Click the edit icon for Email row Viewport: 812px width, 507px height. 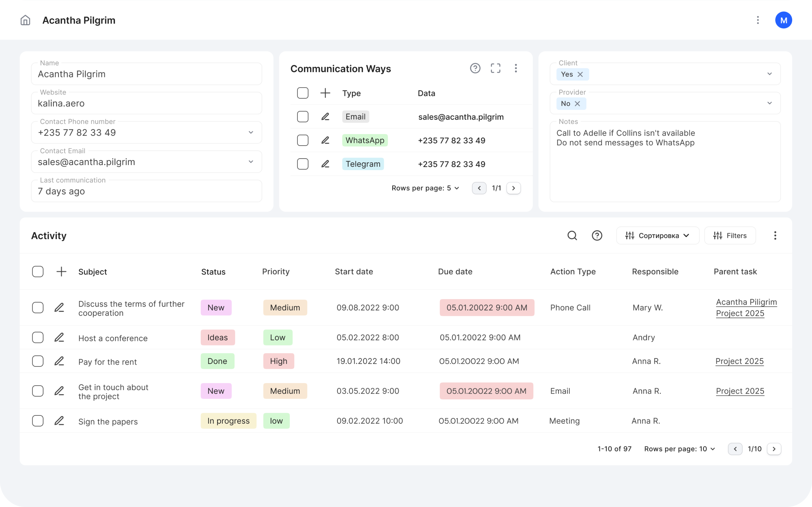325,116
